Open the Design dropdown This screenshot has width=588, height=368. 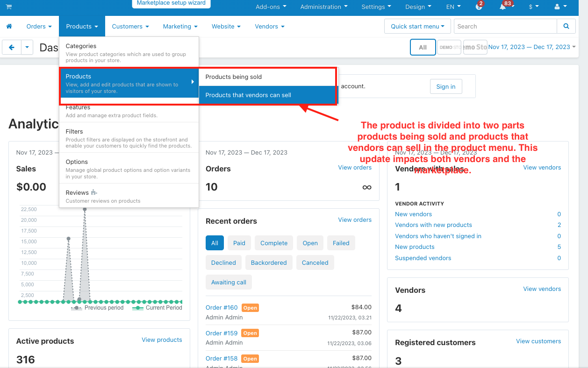tap(418, 7)
